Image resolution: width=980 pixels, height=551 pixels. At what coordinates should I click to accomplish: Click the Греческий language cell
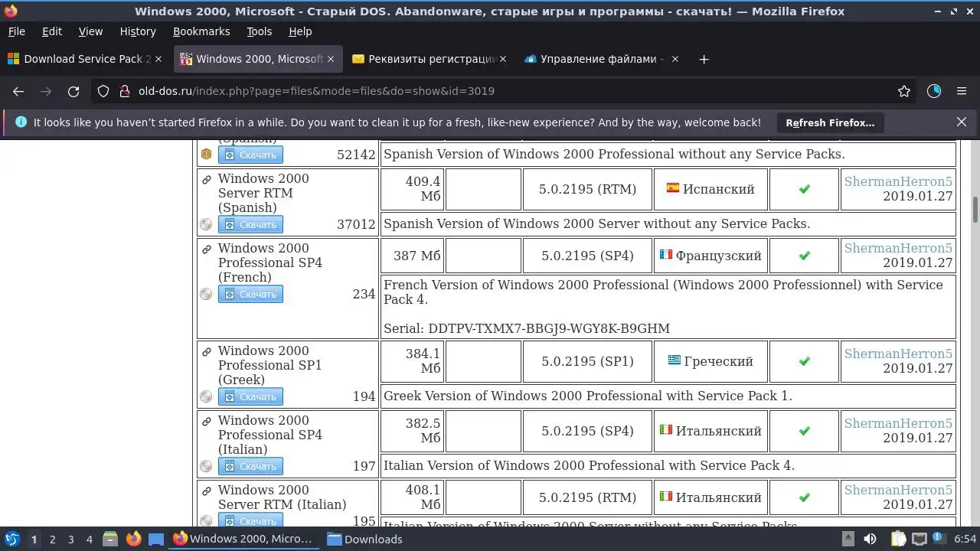tap(710, 361)
